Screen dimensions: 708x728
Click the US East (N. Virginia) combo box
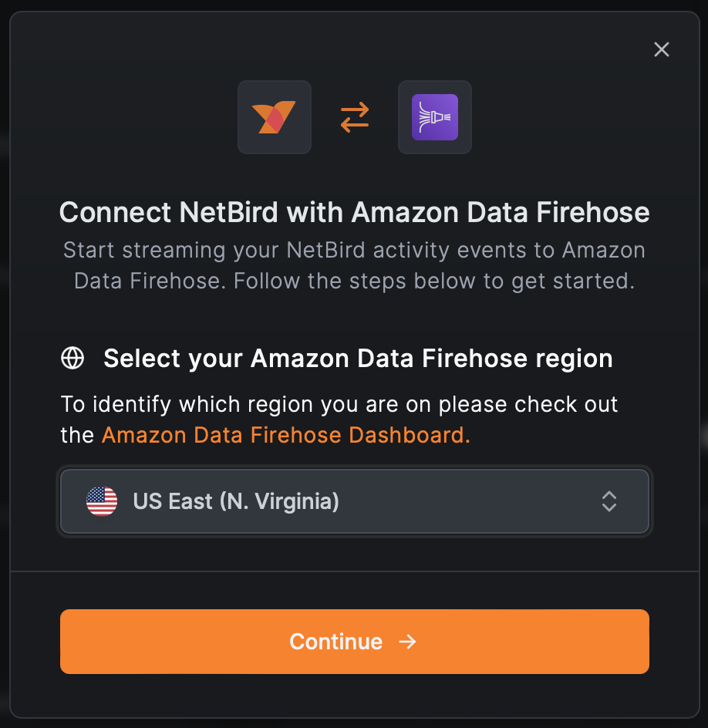tap(354, 501)
